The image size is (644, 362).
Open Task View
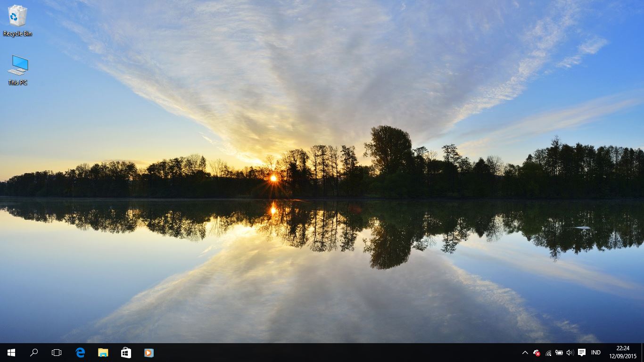tap(57, 352)
